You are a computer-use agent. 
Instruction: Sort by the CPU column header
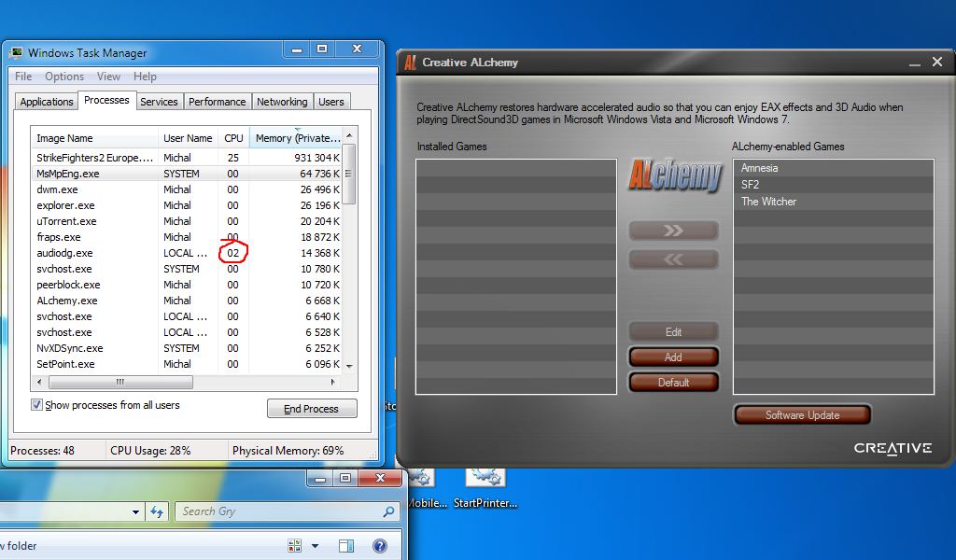(x=233, y=138)
